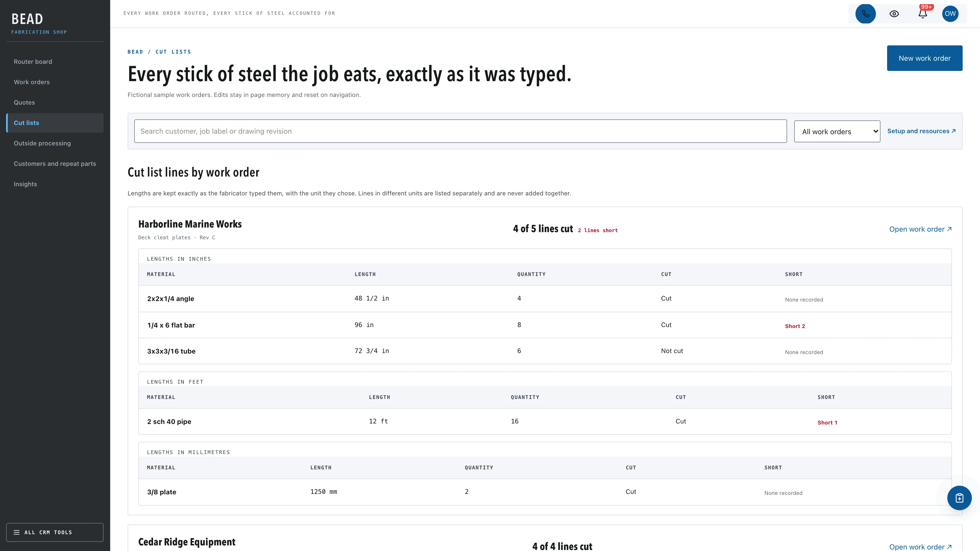The width and height of the screenshot is (980, 551).
Task: Click the Deck cleat plates Rev C label
Action: pos(177,237)
